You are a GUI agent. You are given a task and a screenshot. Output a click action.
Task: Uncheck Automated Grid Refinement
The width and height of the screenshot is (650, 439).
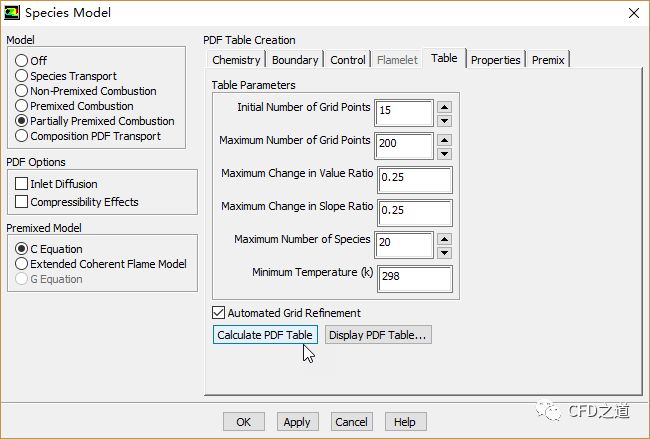point(219,313)
